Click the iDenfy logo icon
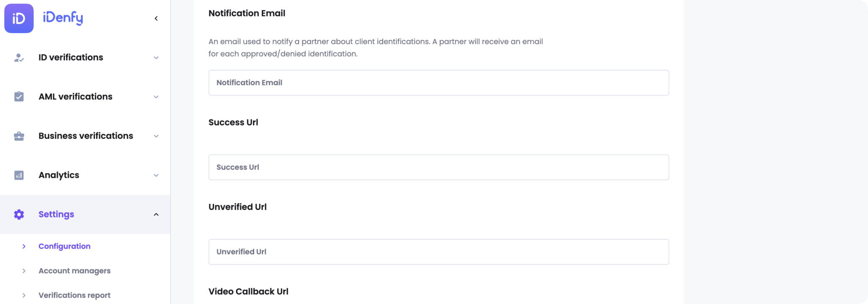Viewport: 868px width, 304px height. [19, 18]
